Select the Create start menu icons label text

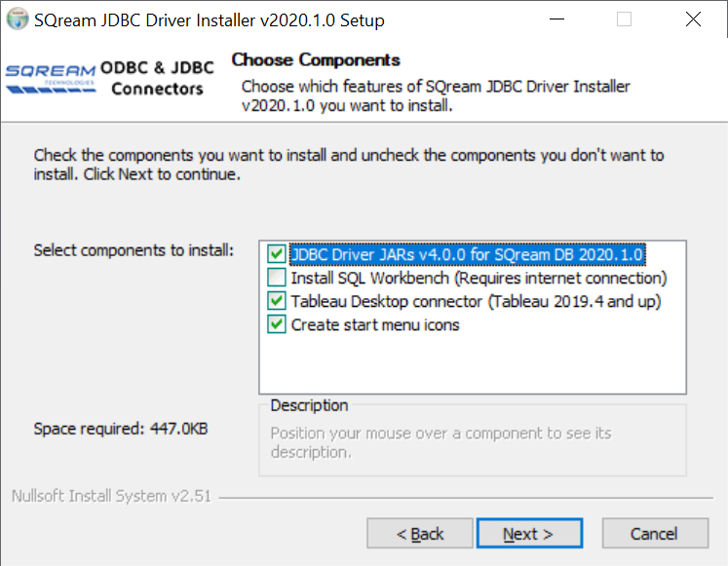click(x=375, y=325)
